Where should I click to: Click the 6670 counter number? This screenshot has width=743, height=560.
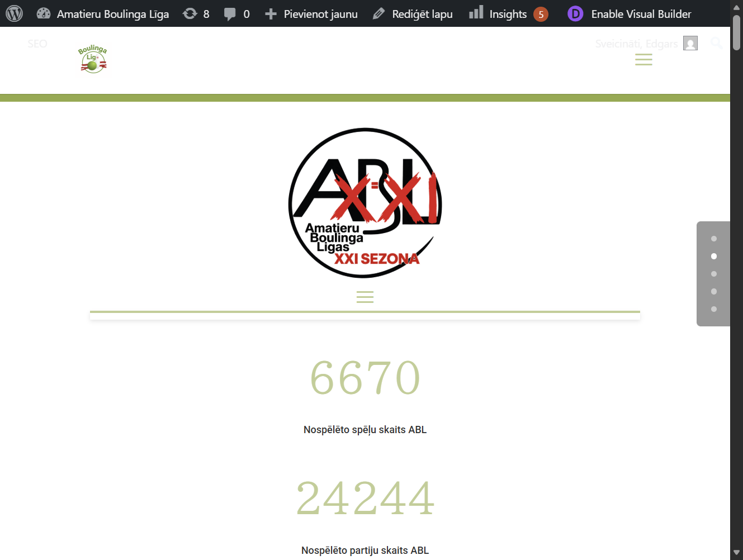tap(365, 378)
